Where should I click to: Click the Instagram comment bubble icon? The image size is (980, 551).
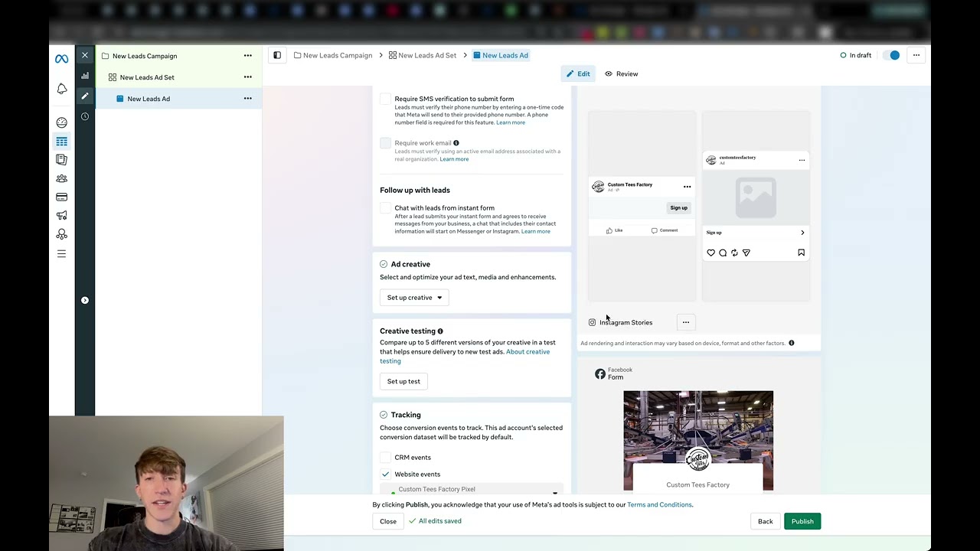click(x=723, y=253)
